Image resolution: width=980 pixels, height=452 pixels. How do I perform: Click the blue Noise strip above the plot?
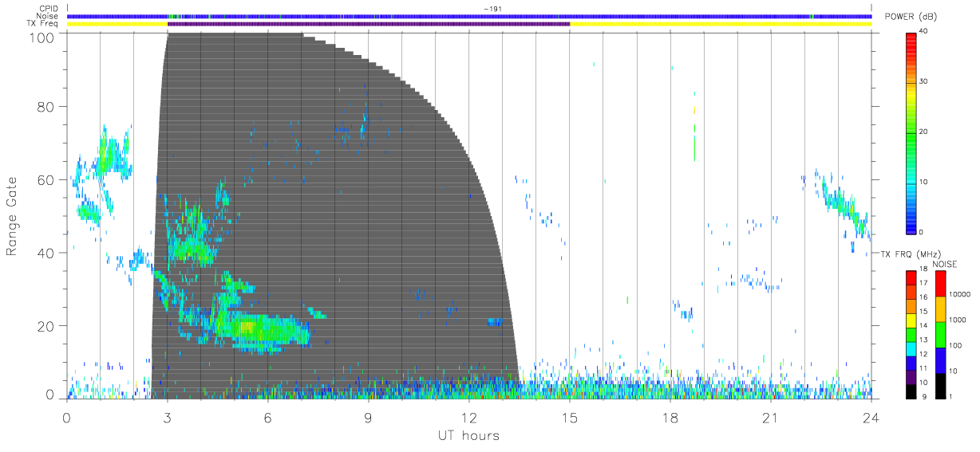click(469, 16)
